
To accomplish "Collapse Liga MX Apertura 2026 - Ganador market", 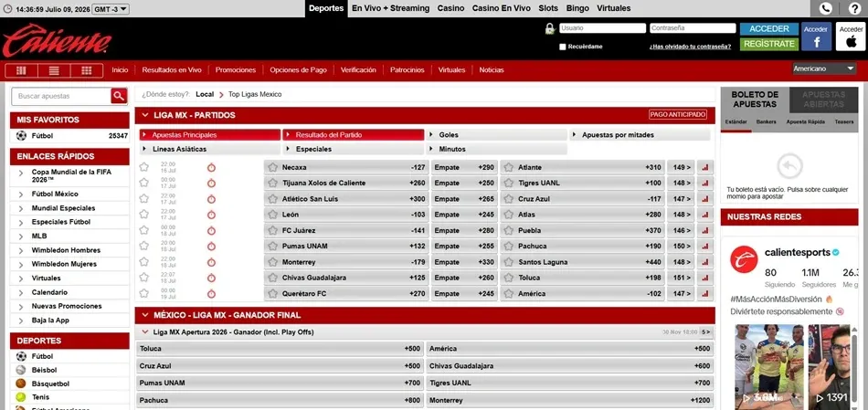I will 145,332.
